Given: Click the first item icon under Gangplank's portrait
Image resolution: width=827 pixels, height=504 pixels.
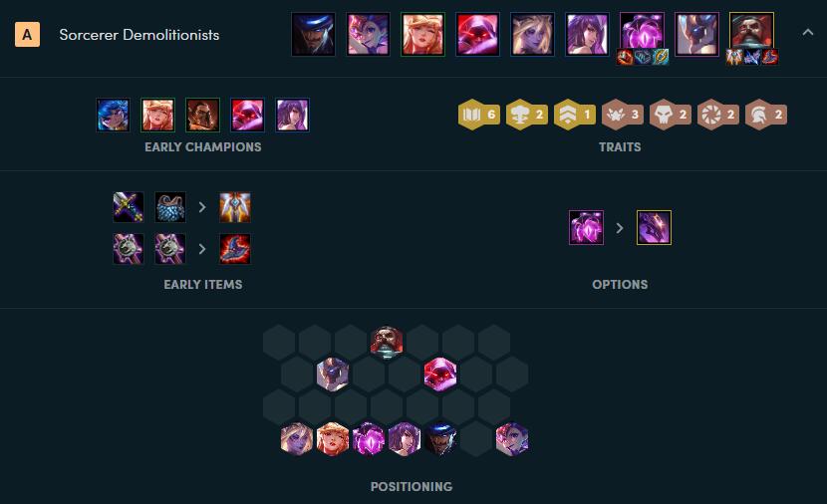Looking at the screenshot, I should coord(734,57).
